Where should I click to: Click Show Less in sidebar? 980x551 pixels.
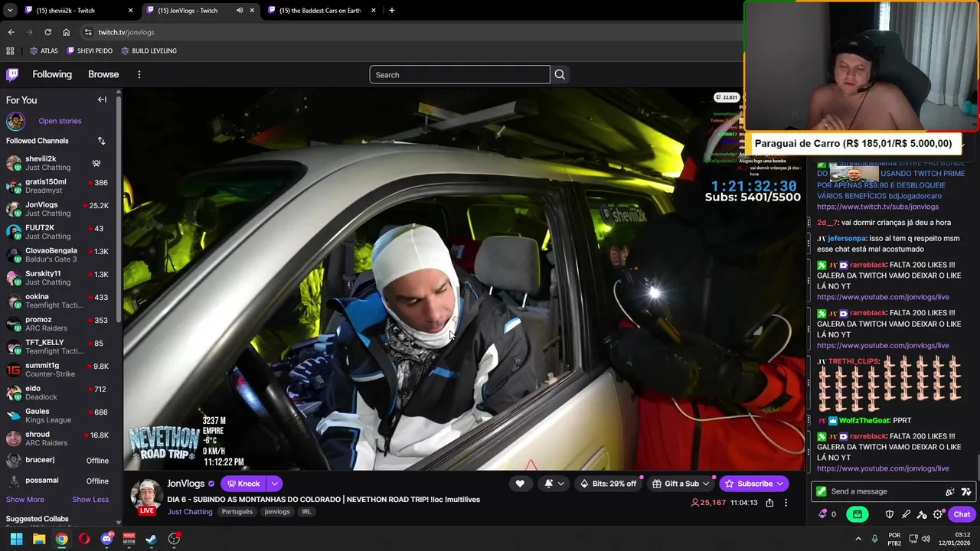[x=90, y=500]
